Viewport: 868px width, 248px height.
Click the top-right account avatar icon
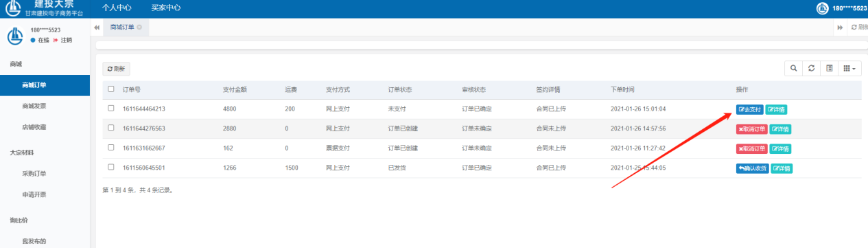pyautogui.click(x=823, y=8)
